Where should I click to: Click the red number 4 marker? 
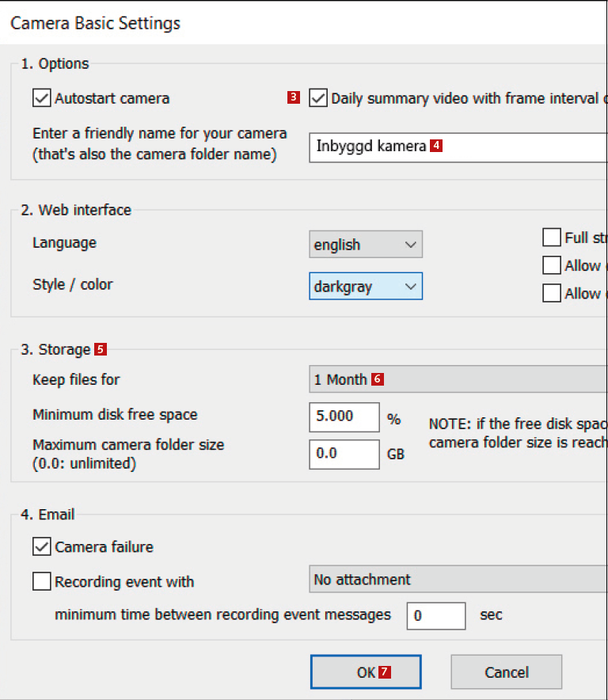(x=435, y=146)
